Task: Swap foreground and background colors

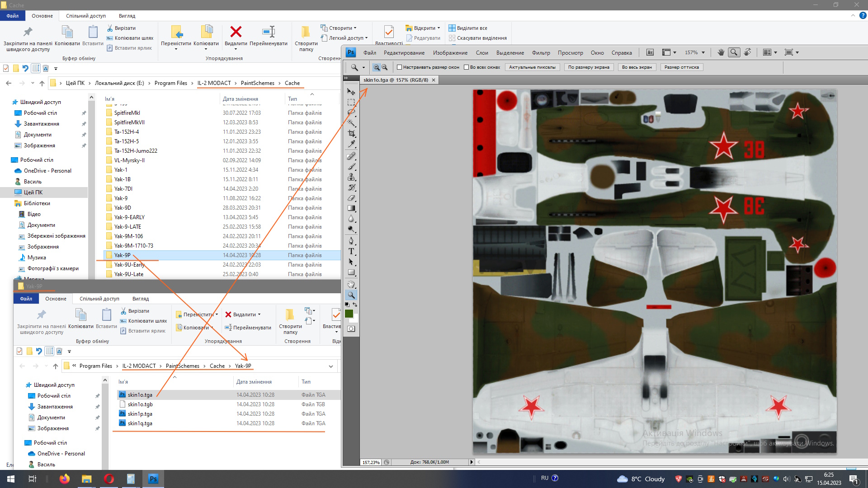Action: (x=355, y=305)
